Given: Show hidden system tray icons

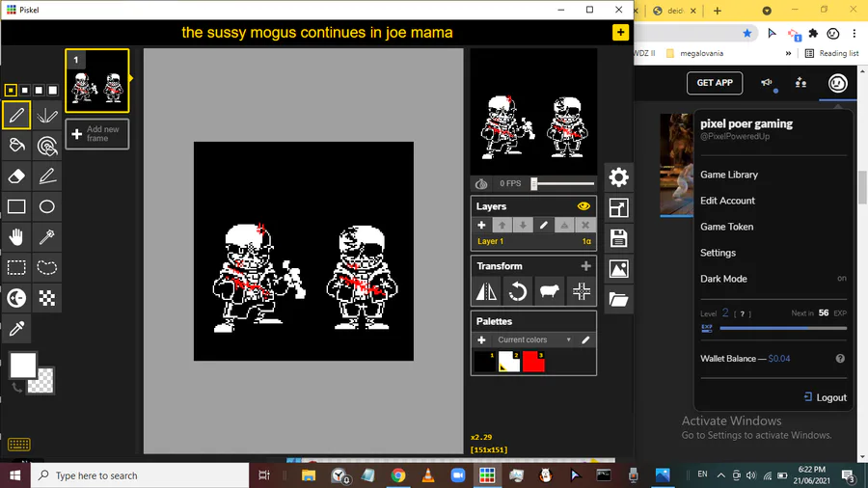Looking at the screenshot, I should pos(720,474).
